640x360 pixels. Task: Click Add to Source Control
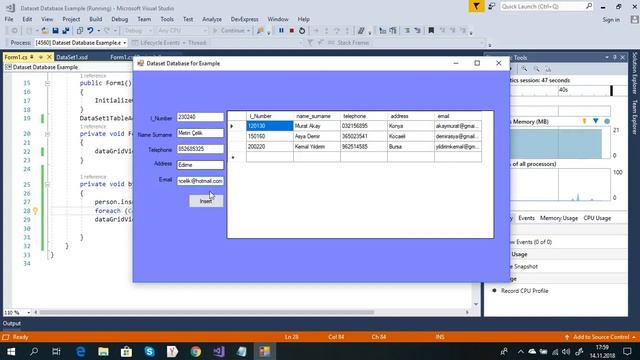tap(601, 337)
